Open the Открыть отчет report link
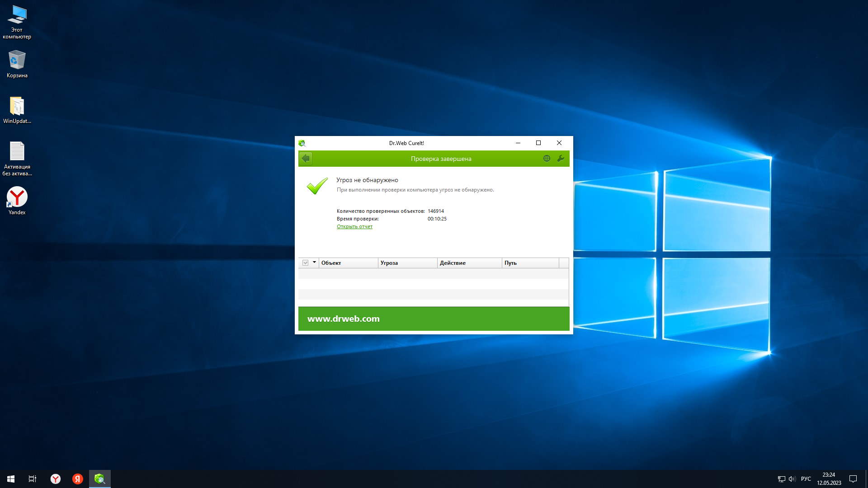 [x=354, y=227]
